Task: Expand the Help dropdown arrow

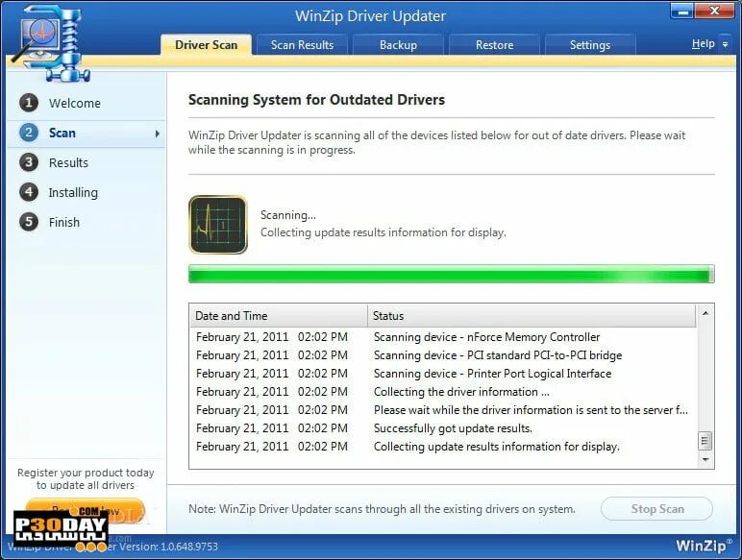Action: pyautogui.click(x=725, y=44)
